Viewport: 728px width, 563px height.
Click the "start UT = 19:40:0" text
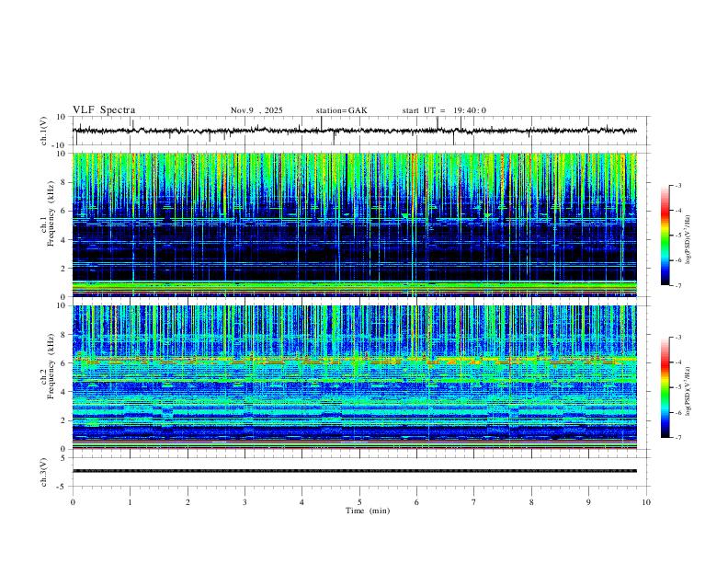[444, 110]
